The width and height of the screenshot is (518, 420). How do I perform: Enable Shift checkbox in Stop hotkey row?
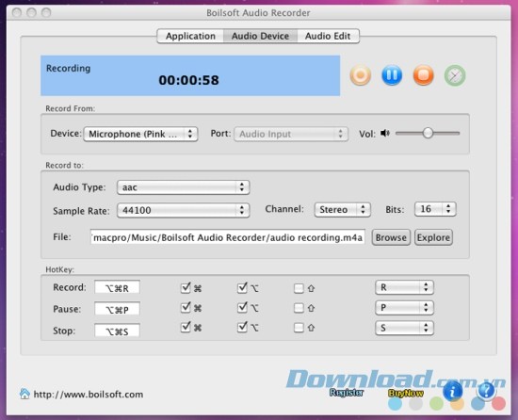click(299, 328)
